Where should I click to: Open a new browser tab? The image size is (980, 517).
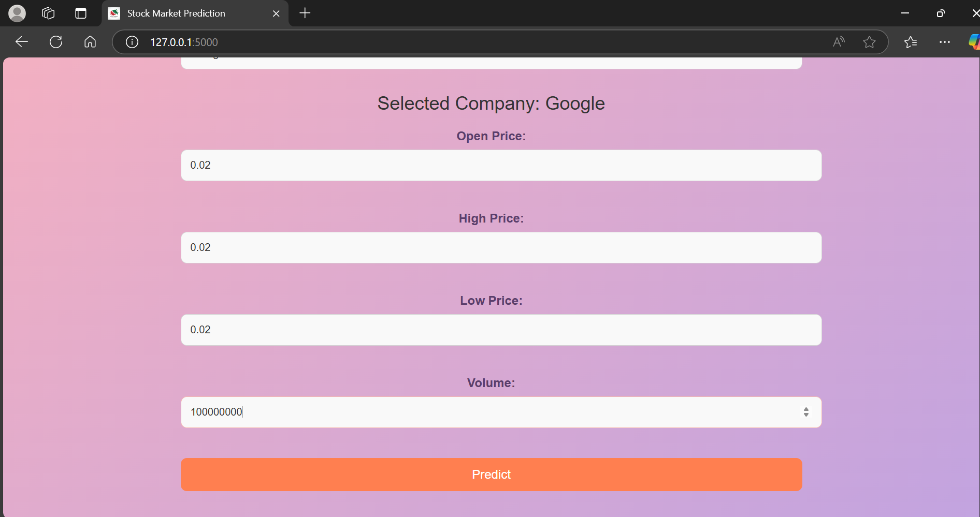(x=305, y=13)
